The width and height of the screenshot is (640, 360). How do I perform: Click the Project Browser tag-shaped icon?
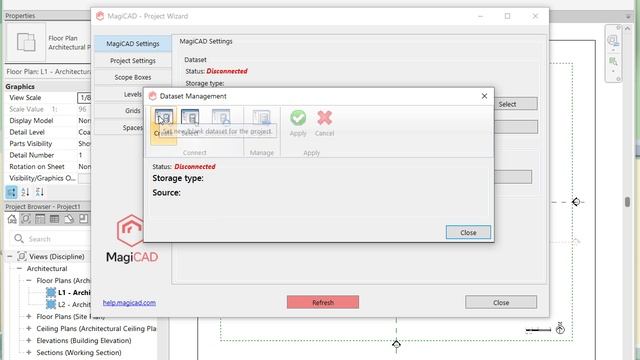point(69,219)
